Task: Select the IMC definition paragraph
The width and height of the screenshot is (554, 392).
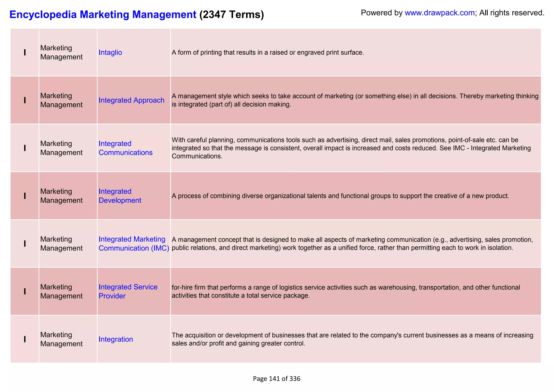Action: (x=352, y=243)
